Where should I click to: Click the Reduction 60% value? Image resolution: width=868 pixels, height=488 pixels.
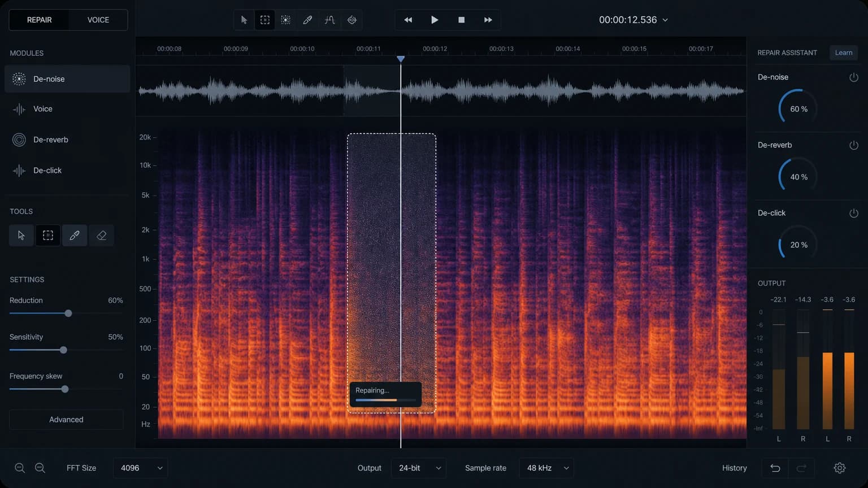pos(115,300)
